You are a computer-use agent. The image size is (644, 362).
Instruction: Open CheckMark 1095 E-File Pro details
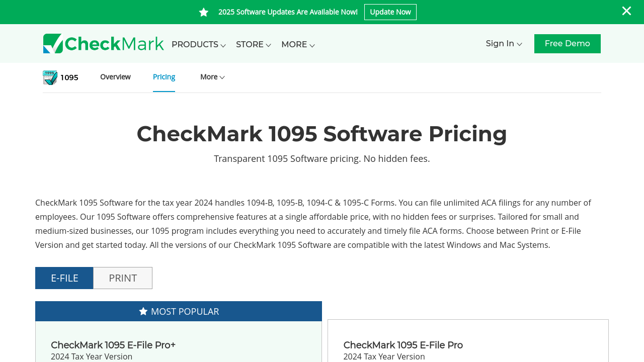tap(403, 345)
